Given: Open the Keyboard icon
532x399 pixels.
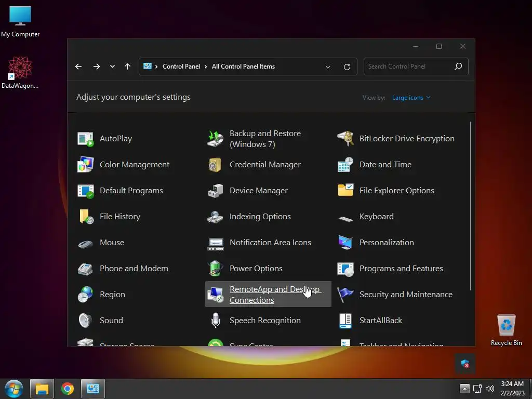Looking at the screenshot, I should tap(345, 219).
